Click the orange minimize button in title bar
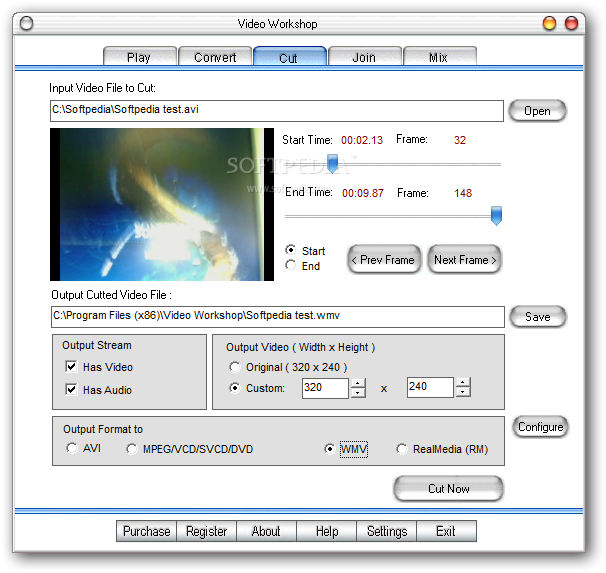This screenshot has width=606, height=573. coord(549,23)
